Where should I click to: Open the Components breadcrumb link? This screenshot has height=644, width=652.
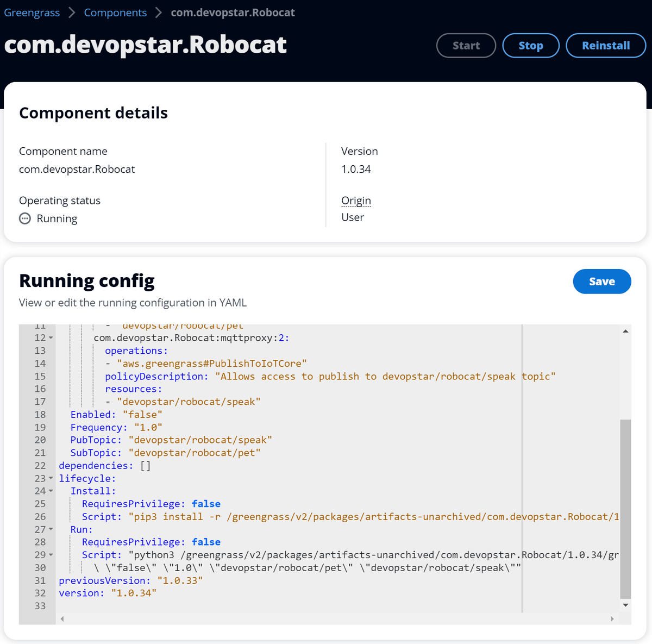point(115,12)
